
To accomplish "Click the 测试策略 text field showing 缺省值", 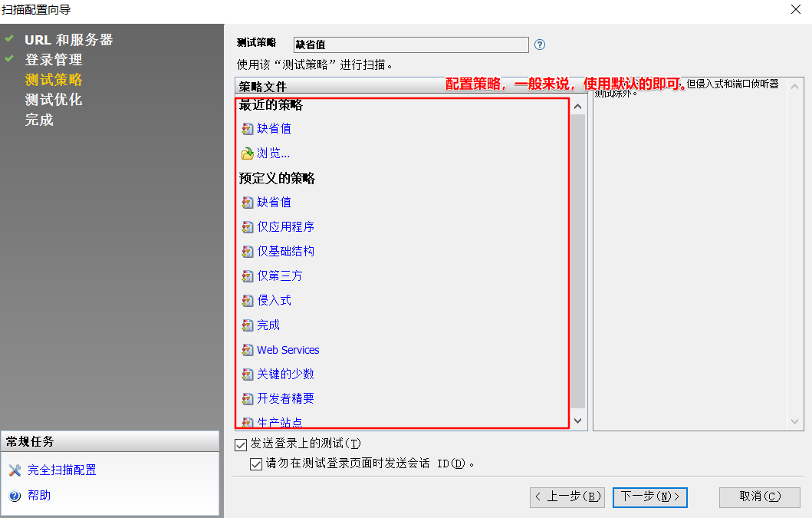I will coord(411,45).
